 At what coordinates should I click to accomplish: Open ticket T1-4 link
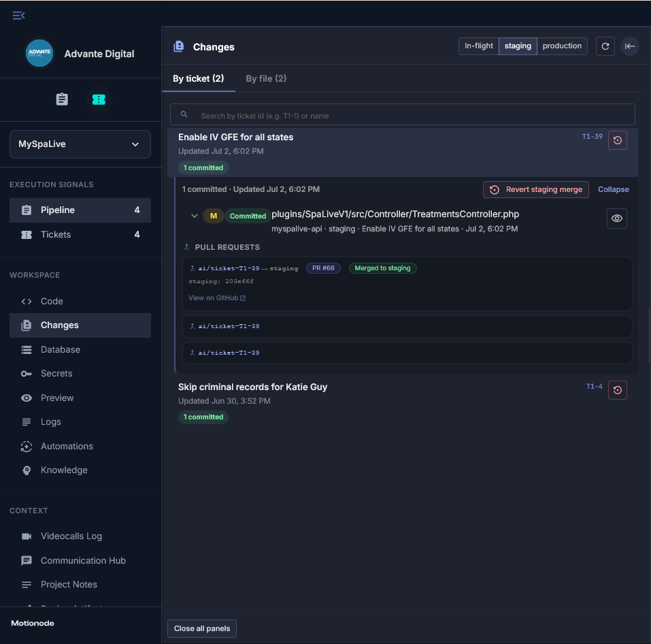(594, 387)
